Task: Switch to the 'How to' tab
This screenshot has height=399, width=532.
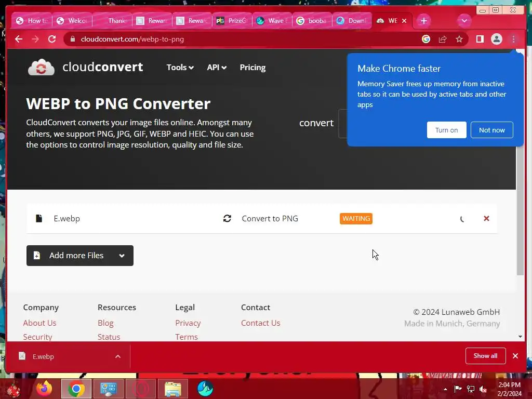Action: pos(32,21)
